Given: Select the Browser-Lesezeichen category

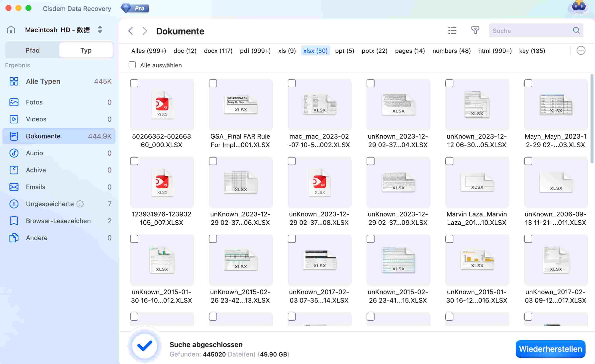Looking at the screenshot, I should [x=58, y=221].
